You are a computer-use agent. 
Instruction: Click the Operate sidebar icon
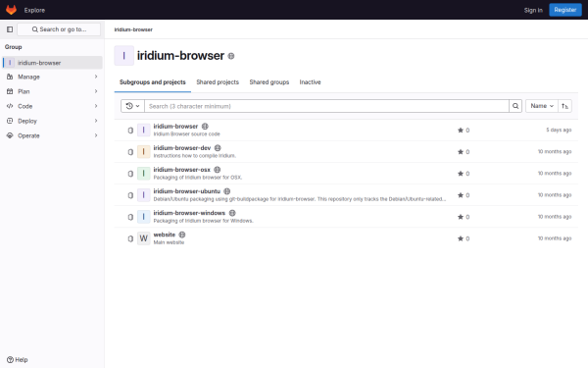(10, 135)
